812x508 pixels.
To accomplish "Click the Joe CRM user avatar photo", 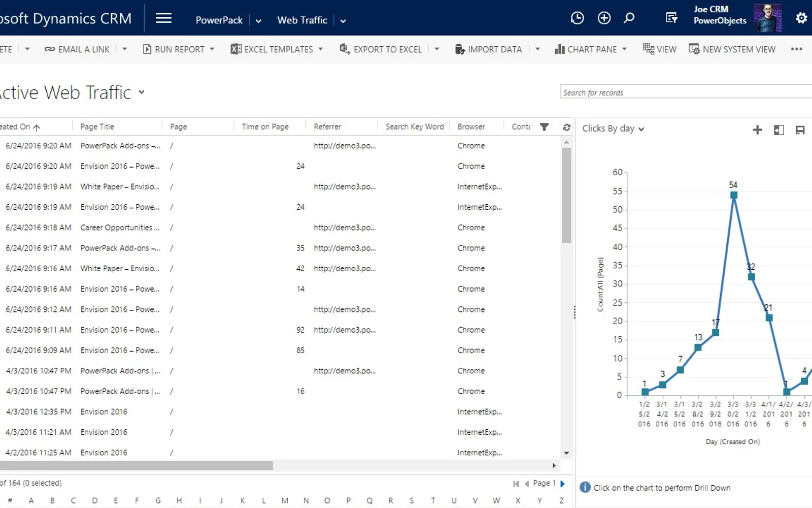I will 767,18.
